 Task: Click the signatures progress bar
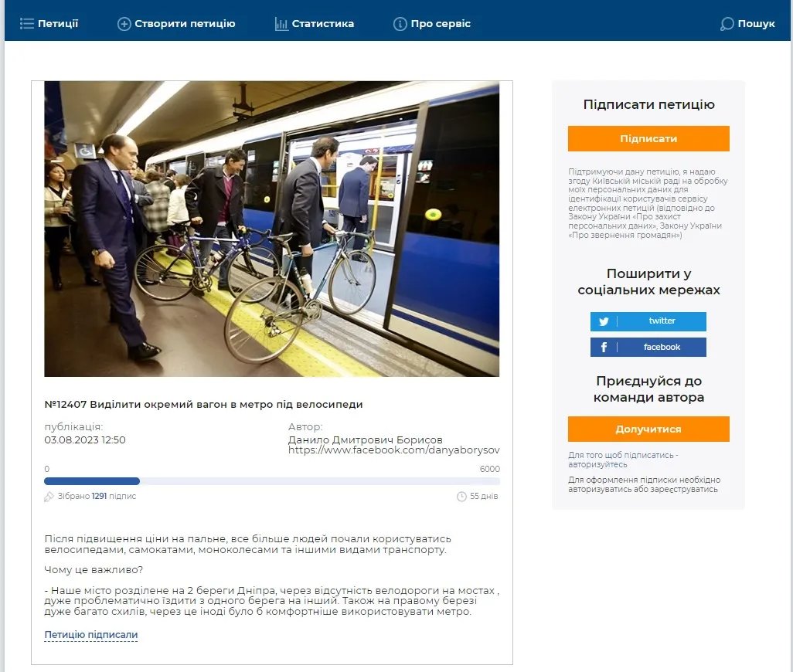[272, 481]
